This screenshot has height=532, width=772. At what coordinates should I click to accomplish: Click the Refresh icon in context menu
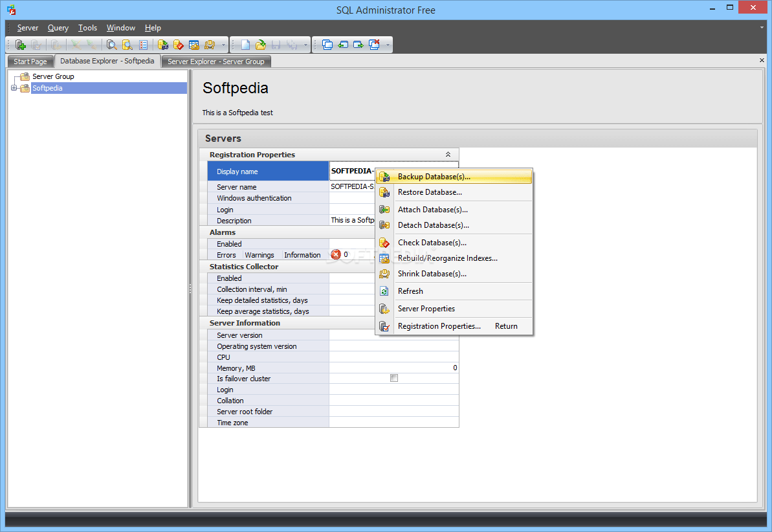point(384,291)
